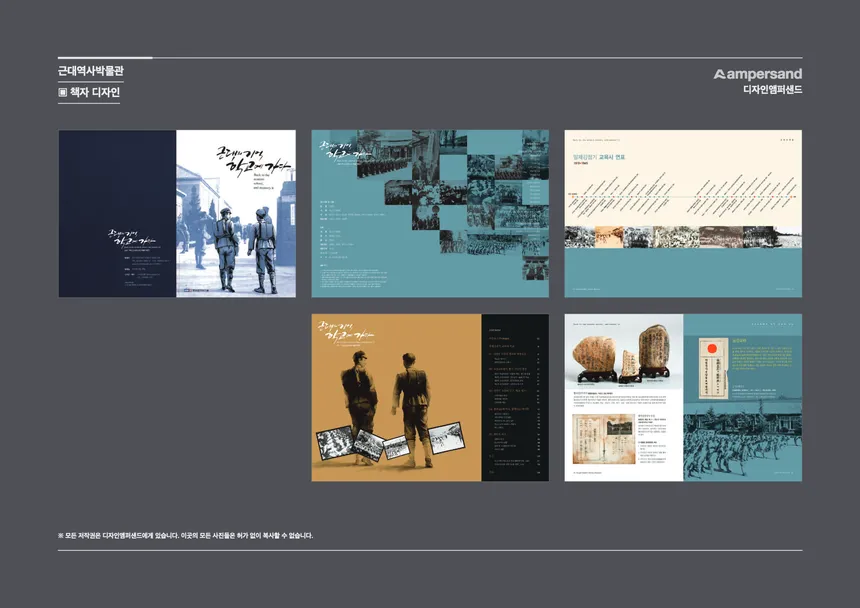The width and height of the screenshot is (860, 608).
Task: Click the small square icon beside 책자 디자인
Action: 63,93
